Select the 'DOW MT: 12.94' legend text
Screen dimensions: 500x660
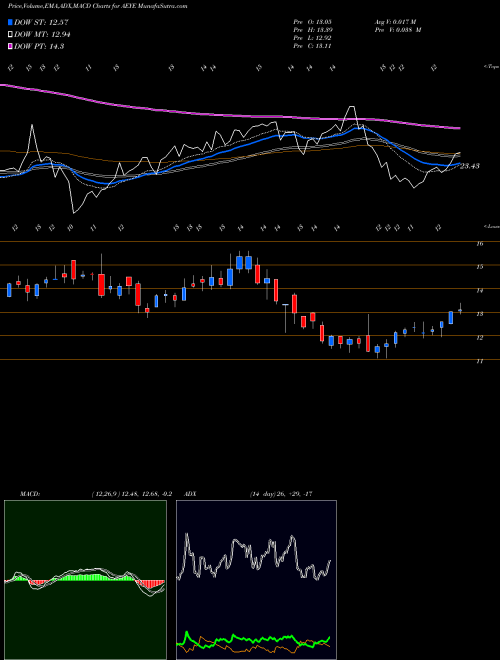coord(42,35)
